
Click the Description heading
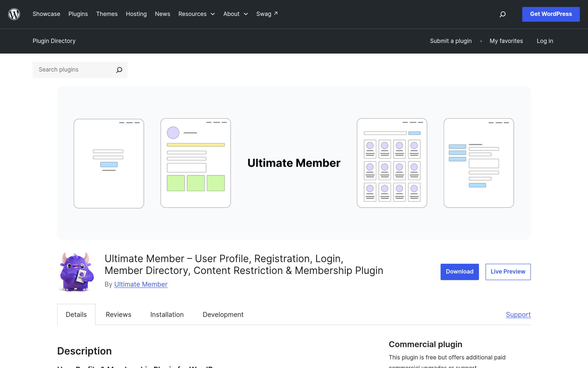click(x=84, y=351)
